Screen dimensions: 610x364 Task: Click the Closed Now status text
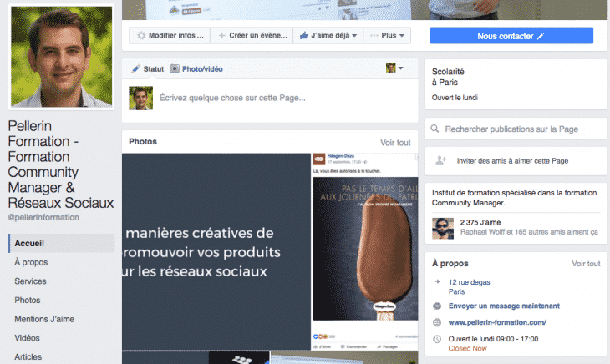click(x=467, y=348)
